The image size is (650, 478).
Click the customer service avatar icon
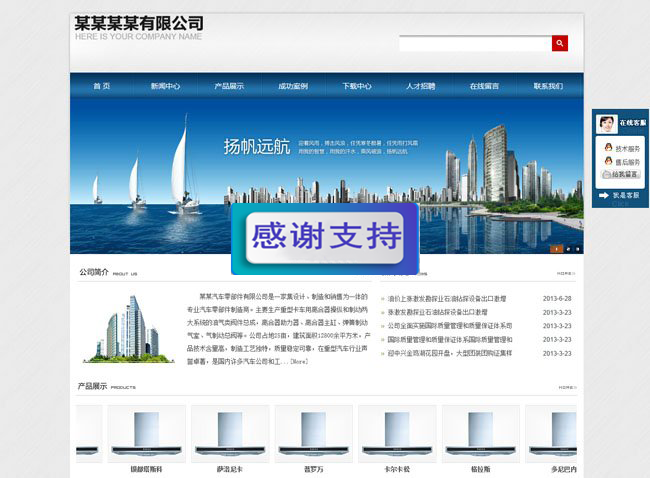pyautogui.click(x=606, y=124)
